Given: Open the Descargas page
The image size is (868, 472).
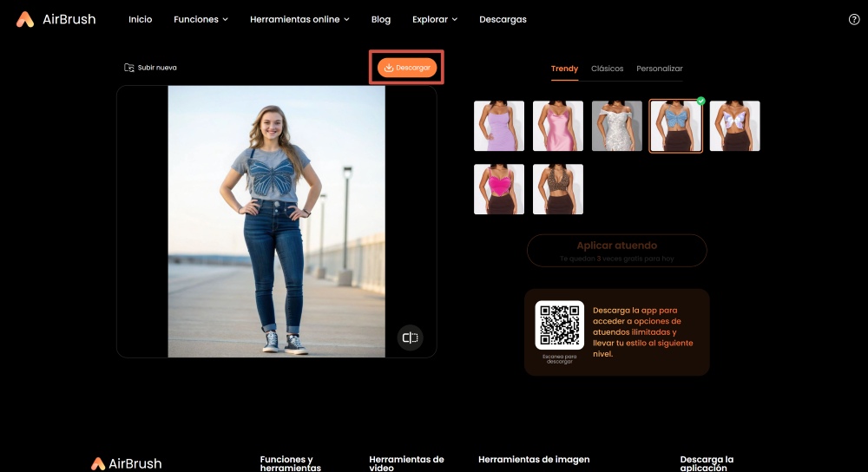Looking at the screenshot, I should tap(503, 19).
